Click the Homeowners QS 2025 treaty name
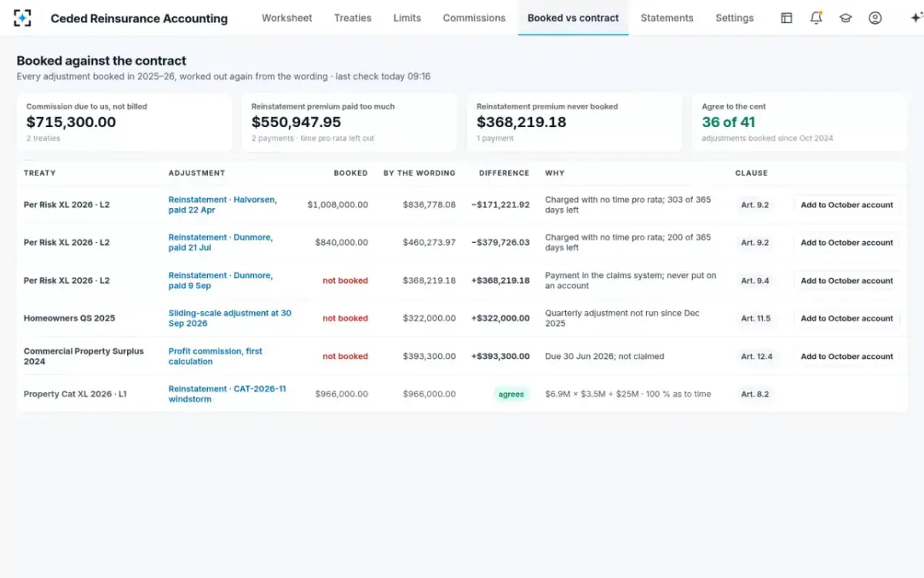This screenshot has height=578, width=924. tap(69, 318)
